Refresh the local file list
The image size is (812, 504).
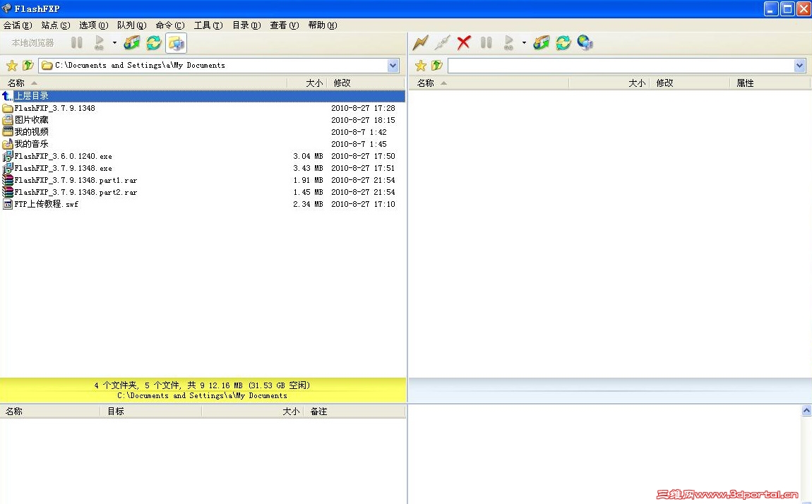click(154, 42)
